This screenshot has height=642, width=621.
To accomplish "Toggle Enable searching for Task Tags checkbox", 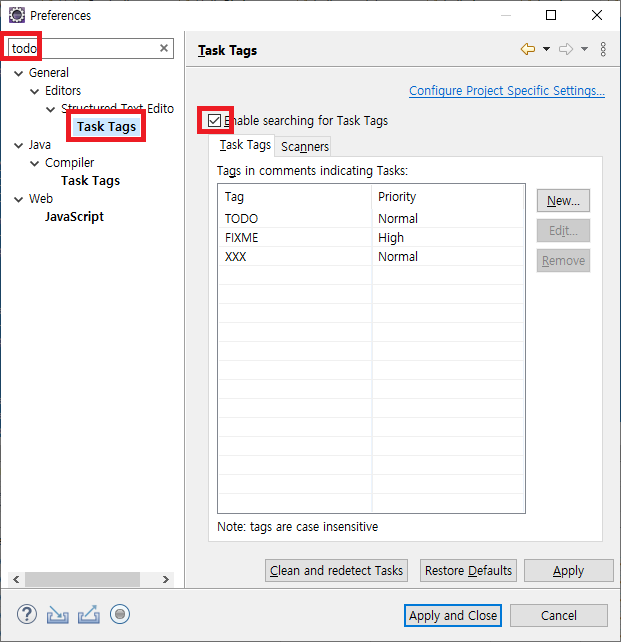I will coord(214,120).
